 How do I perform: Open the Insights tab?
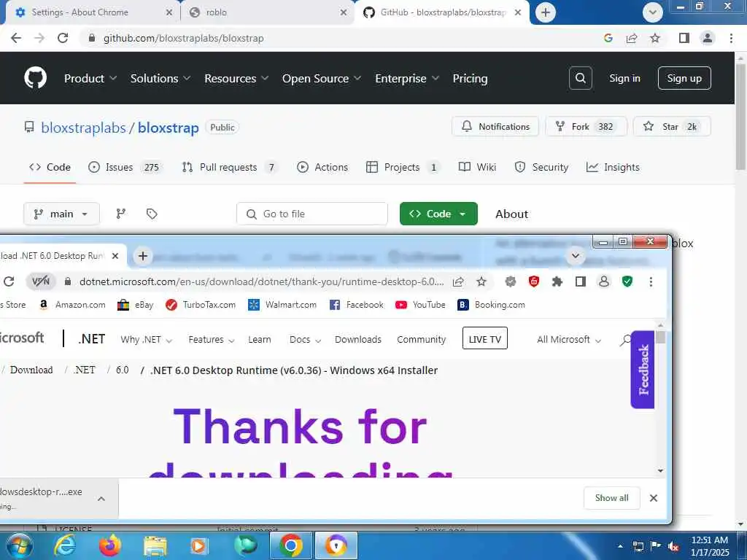613,167
